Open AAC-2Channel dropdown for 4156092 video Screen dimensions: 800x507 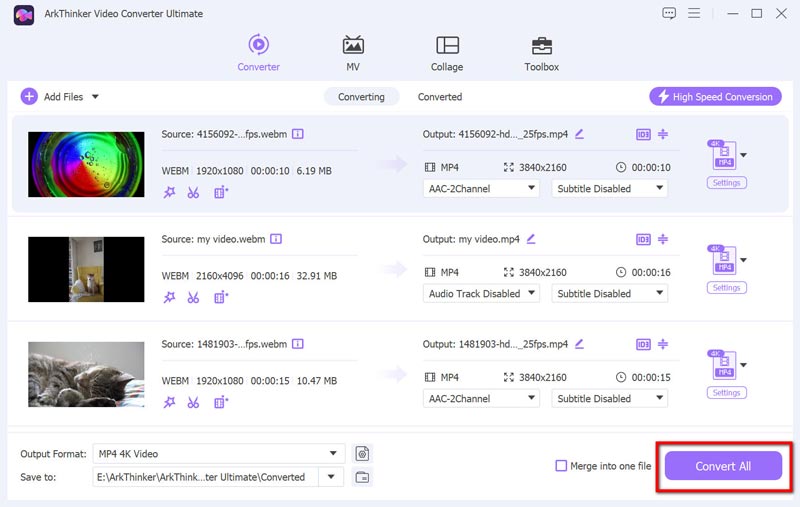click(x=481, y=189)
